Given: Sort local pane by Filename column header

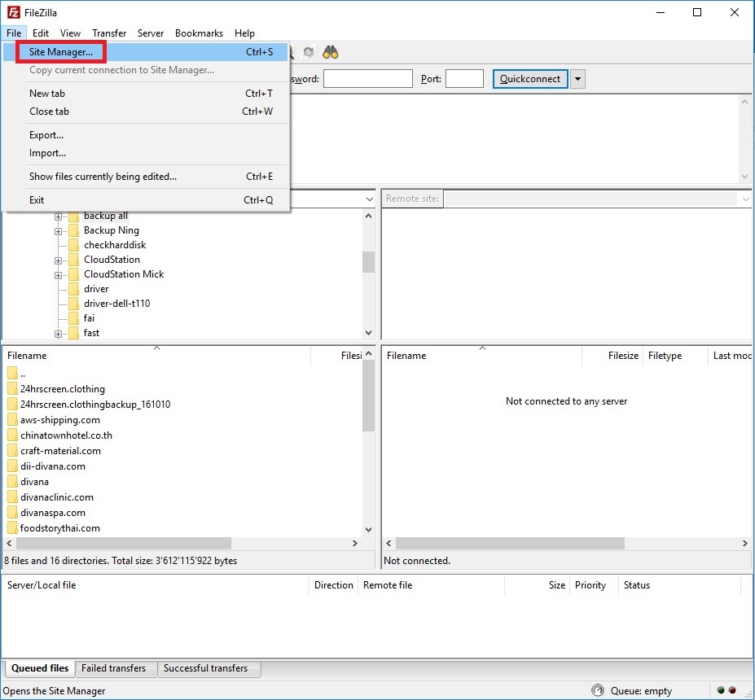Looking at the screenshot, I should [156, 356].
